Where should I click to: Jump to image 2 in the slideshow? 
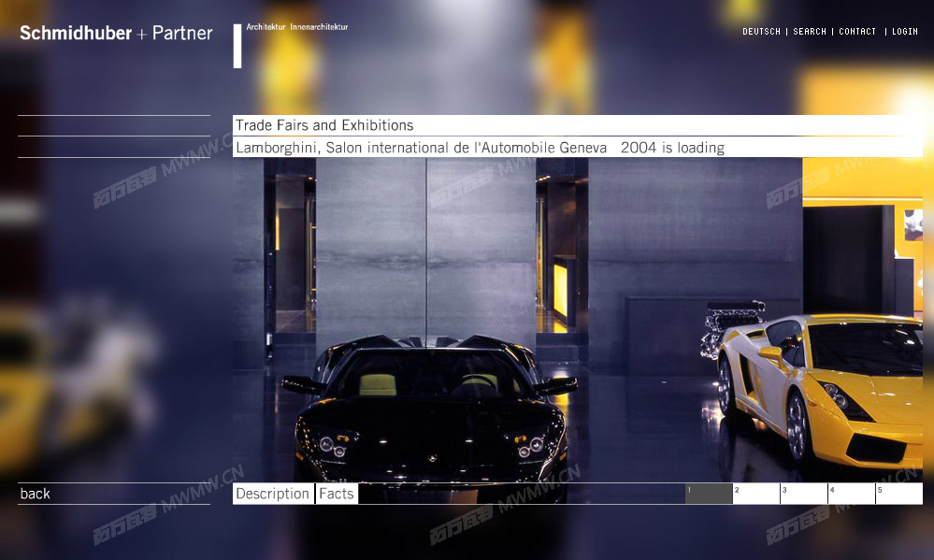click(x=756, y=494)
